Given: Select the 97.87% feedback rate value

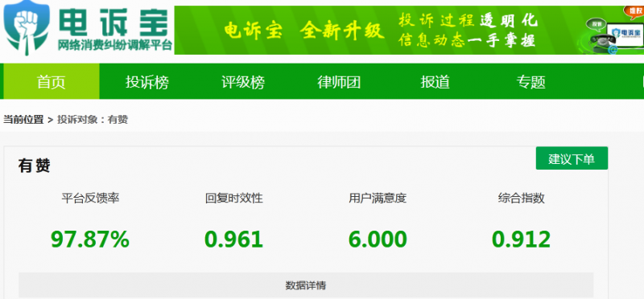Looking at the screenshot, I should click(x=90, y=239).
